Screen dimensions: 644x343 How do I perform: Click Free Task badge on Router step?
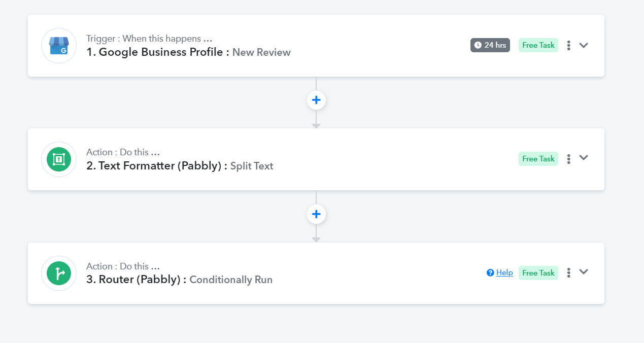tap(538, 273)
